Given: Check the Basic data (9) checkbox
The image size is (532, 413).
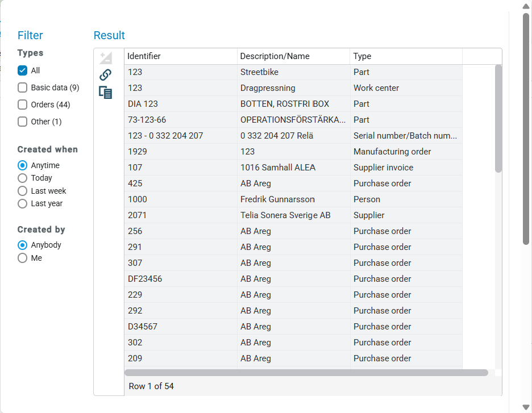Looking at the screenshot, I should 22,87.
